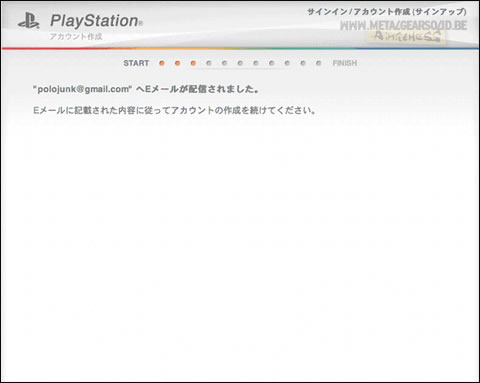Click the PlayStation wordmark in header

pos(97,21)
